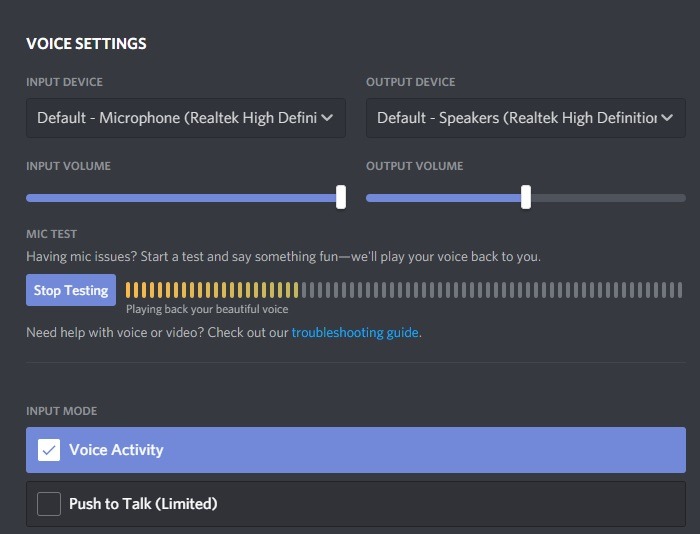Click the Output Volume slider handle

click(x=526, y=197)
